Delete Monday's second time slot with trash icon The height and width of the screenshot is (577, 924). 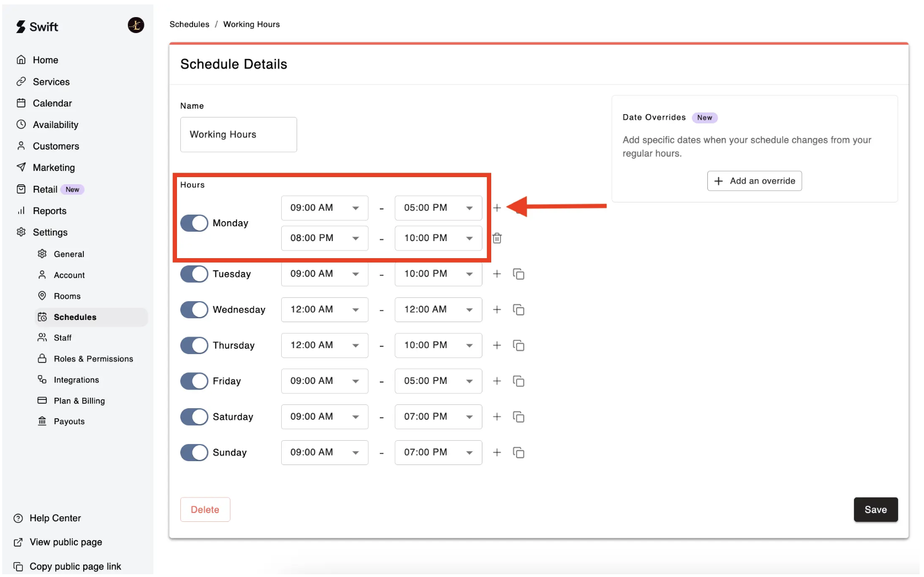click(497, 238)
